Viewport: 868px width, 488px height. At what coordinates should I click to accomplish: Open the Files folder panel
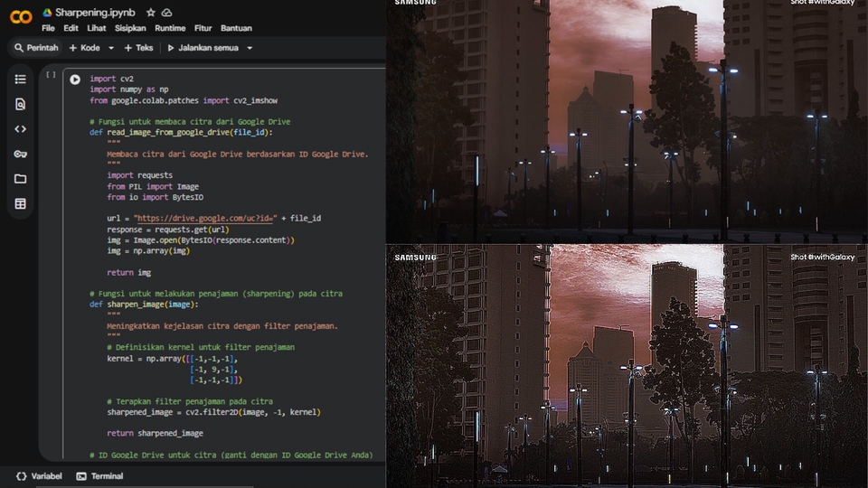pos(20,179)
